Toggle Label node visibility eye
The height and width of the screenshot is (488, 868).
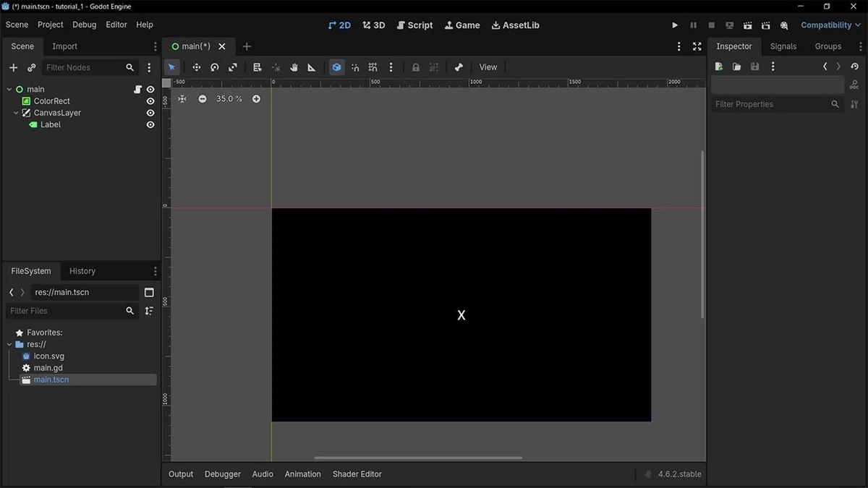point(150,125)
